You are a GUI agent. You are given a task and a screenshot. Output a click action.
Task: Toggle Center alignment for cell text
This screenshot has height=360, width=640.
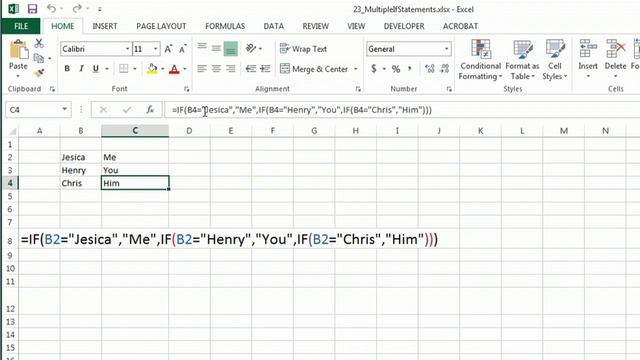point(216,69)
